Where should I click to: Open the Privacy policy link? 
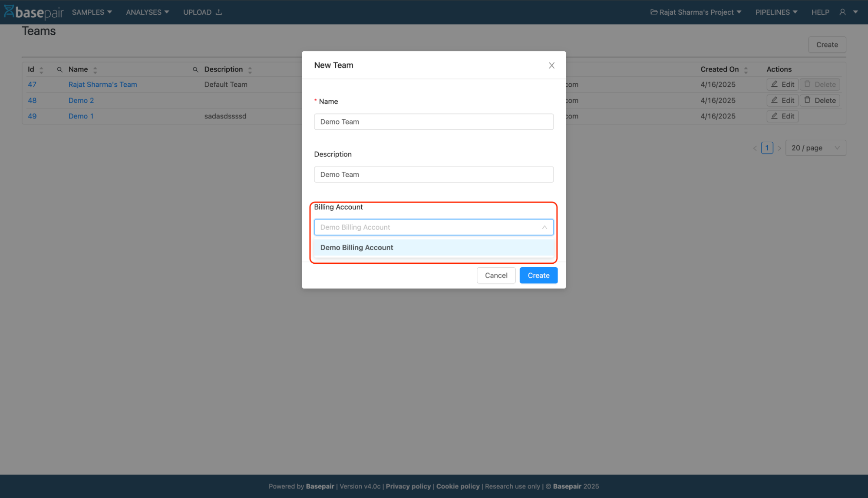[408, 486]
